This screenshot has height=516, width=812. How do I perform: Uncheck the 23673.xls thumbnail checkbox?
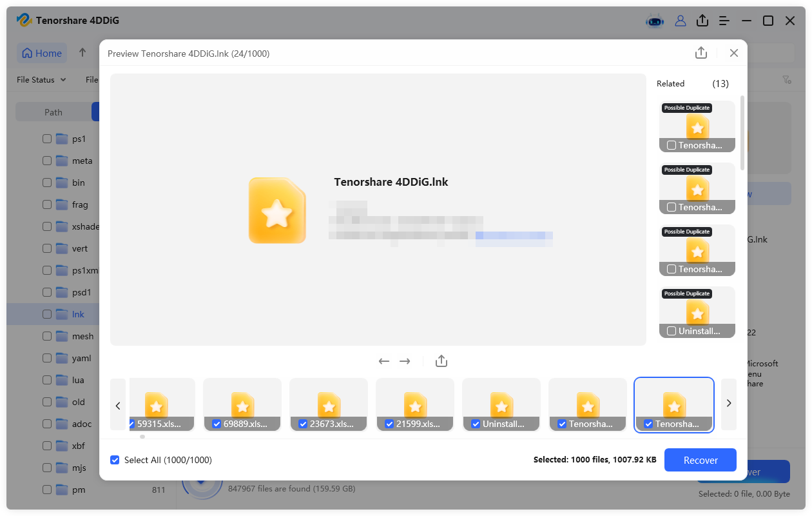303,424
